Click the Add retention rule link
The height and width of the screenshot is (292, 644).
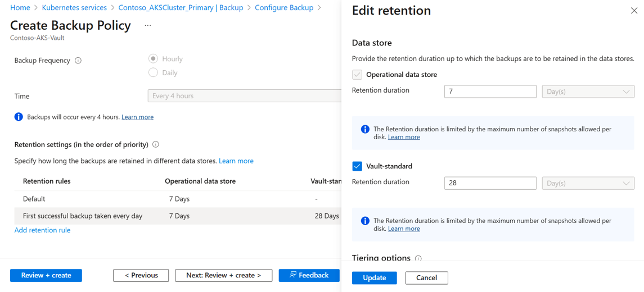42,230
